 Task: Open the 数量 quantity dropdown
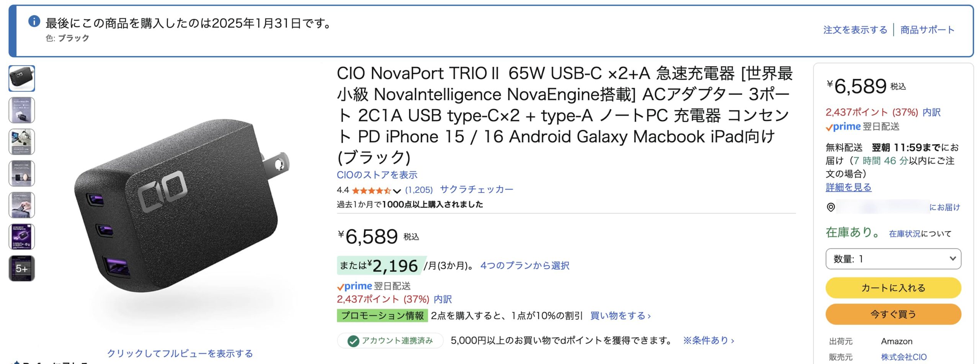point(893,259)
